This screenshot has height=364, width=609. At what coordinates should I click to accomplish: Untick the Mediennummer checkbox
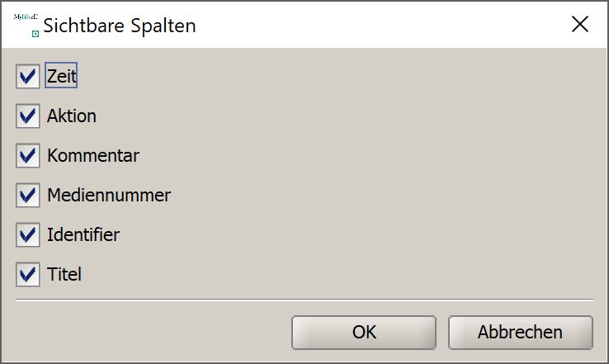[x=27, y=195]
